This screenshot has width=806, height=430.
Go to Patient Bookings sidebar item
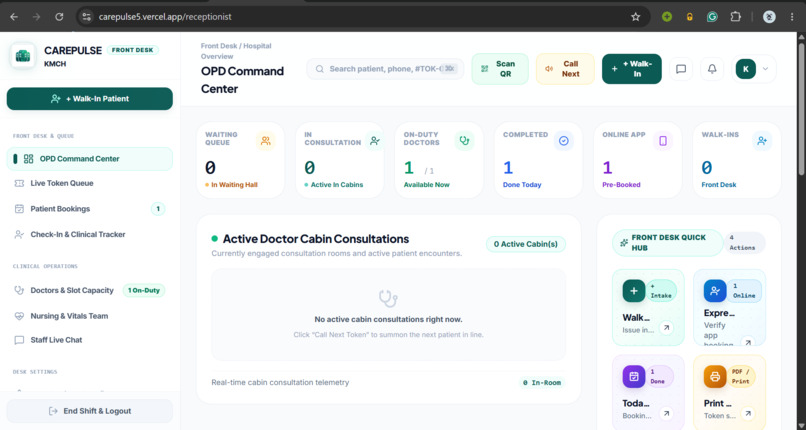pos(90,209)
